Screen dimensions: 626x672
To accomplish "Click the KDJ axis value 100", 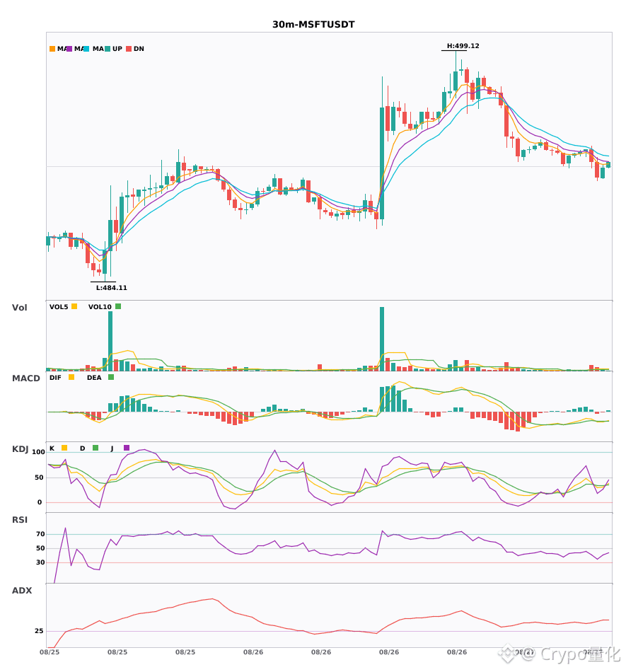I will [39, 452].
